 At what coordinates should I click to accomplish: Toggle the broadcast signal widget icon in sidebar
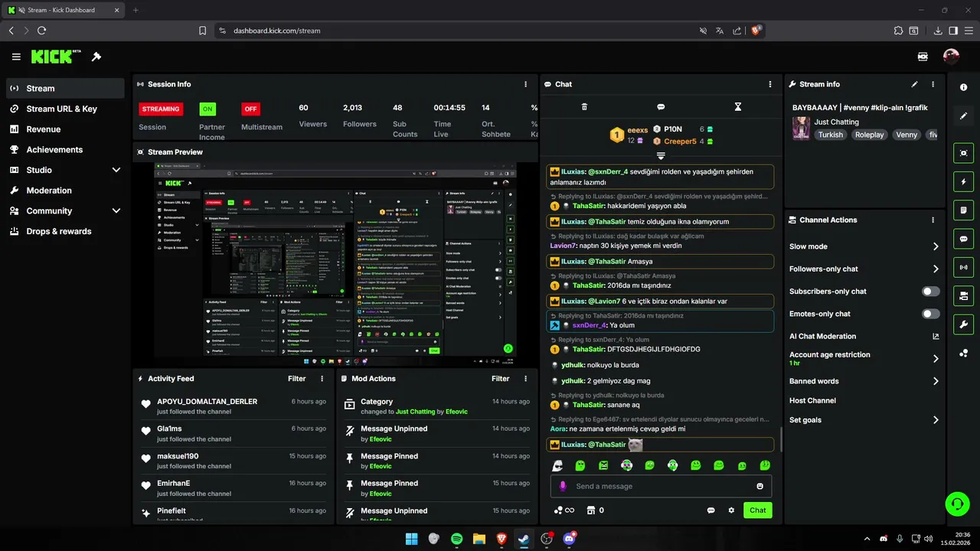pyautogui.click(x=963, y=267)
